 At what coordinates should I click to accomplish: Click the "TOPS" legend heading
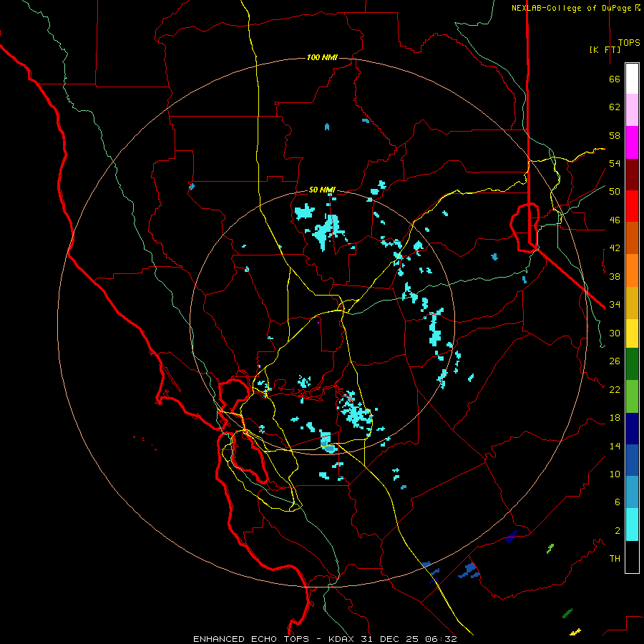629,43
